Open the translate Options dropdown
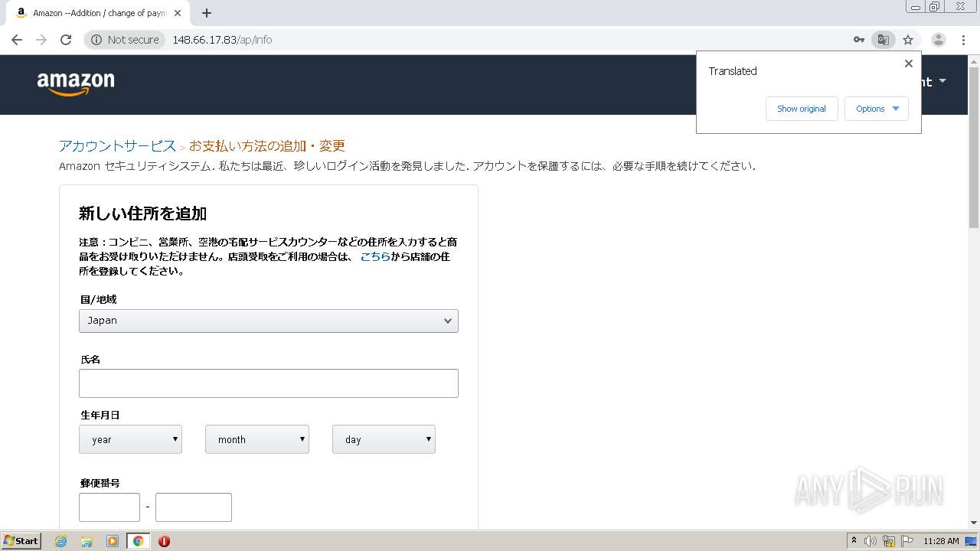Image resolution: width=980 pixels, height=551 pixels. [877, 109]
